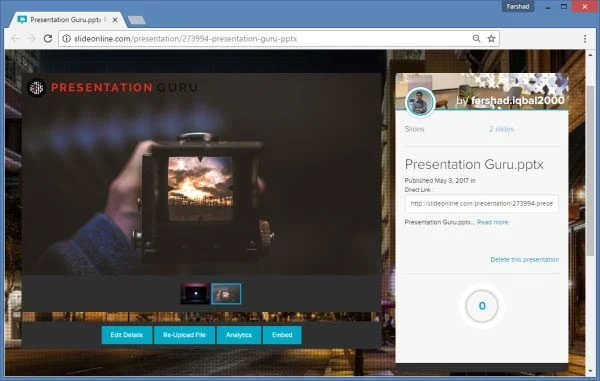
Task: Click the Delete this presentation link
Action: 525,259
